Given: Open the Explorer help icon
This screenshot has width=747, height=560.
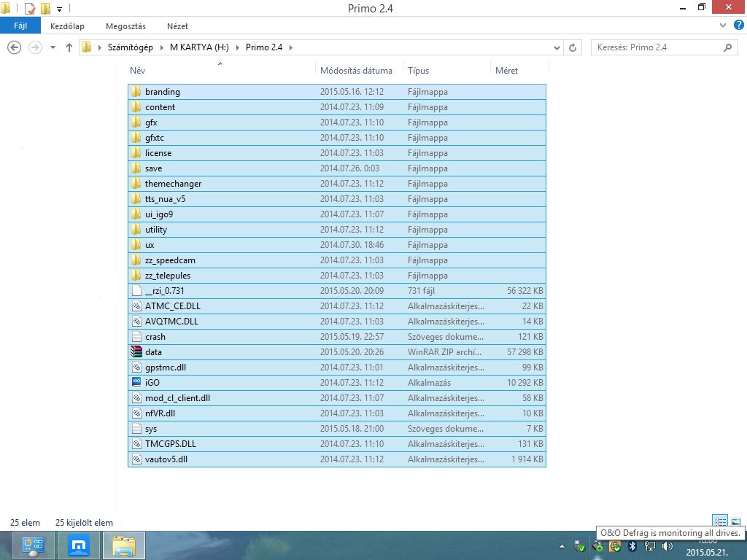Looking at the screenshot, I should click(738, 26).
